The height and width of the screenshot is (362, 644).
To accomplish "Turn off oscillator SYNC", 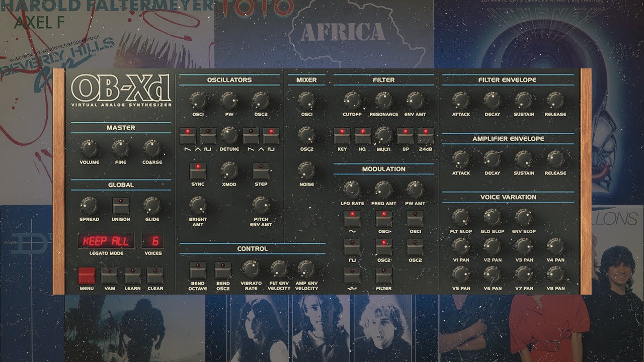I will point(198,171).
